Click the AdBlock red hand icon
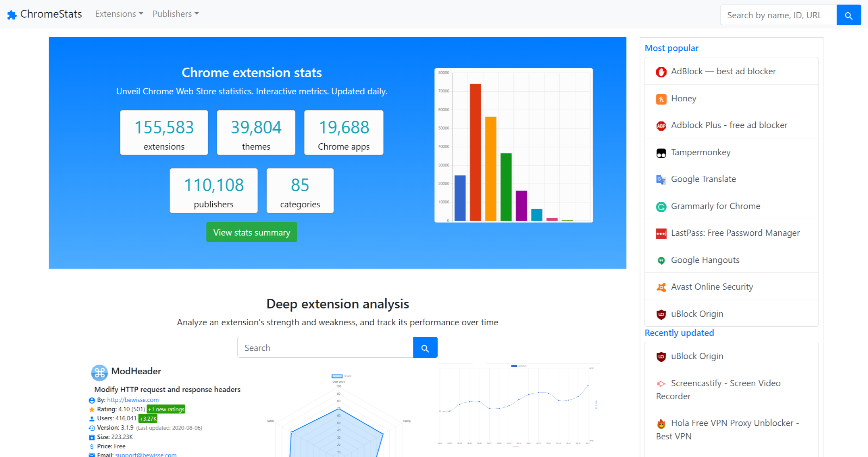 (x=661, y=72)
